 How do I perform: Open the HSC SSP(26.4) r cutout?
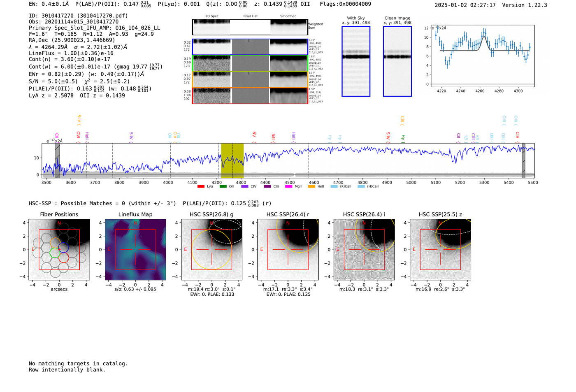pos(288,250)
